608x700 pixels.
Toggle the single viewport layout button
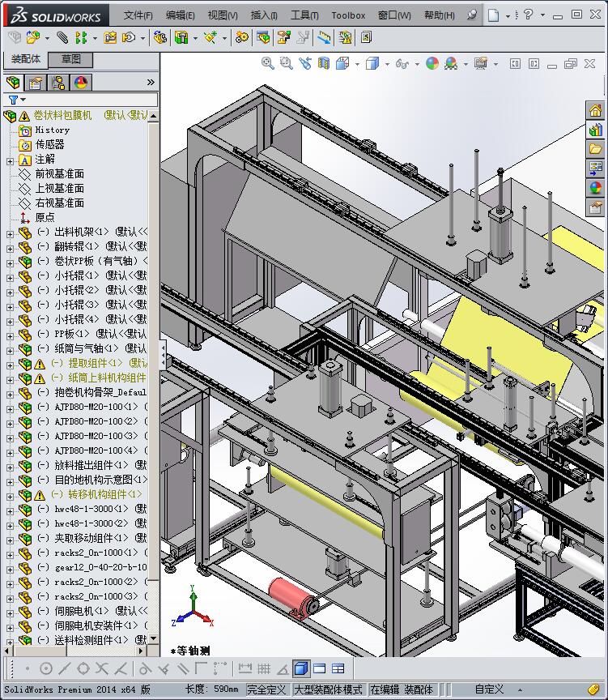click(x=320, y=668)
